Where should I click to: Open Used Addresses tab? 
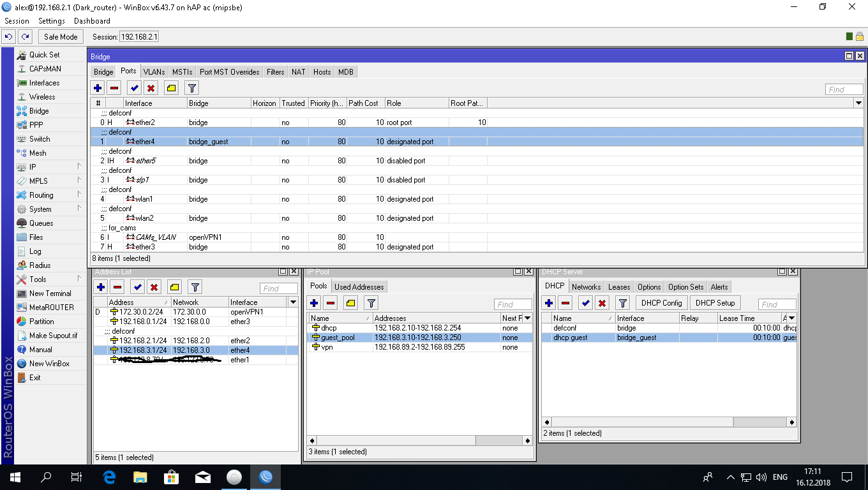pos(359,287)
